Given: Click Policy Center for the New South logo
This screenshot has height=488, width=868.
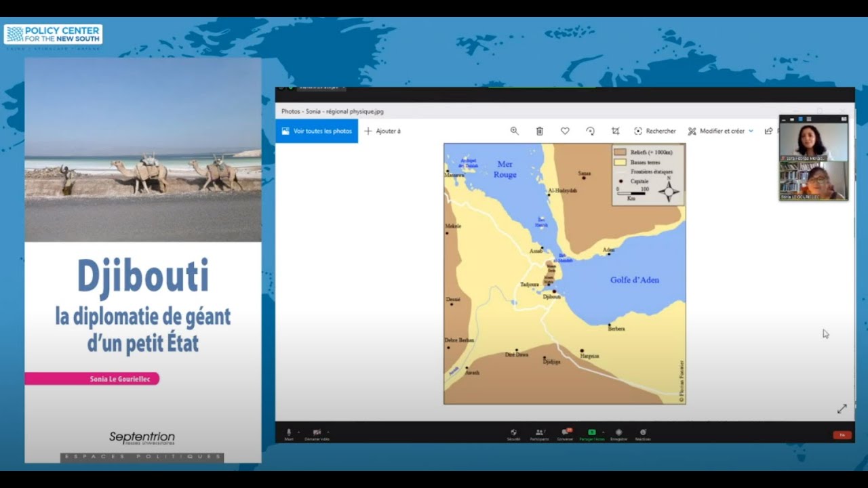Looking at the screenshot, I should pyautogui.click(x=53, y=35).
